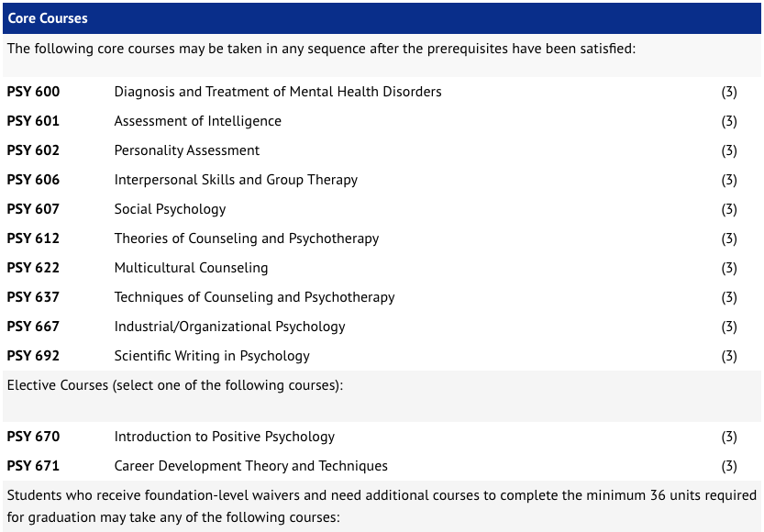
Task: Click Industrial/Organizational Psychology course title
Action: tap(229, 327)
